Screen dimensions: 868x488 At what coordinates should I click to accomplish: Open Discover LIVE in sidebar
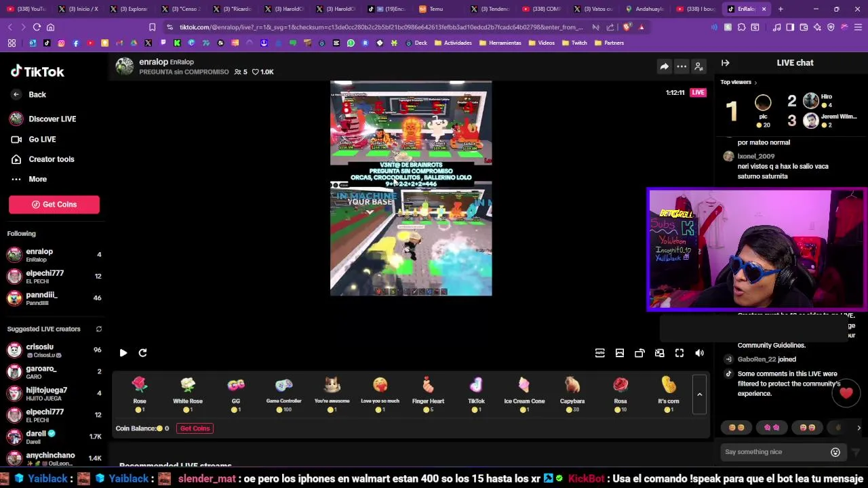[x=43, y=119]
